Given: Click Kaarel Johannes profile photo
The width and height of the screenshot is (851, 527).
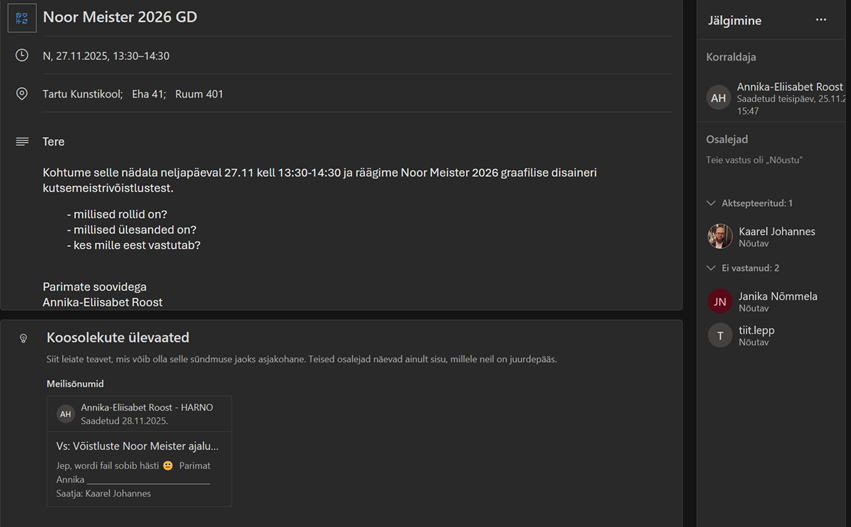Looking at the screenshot, I should (x=720, y=237).
